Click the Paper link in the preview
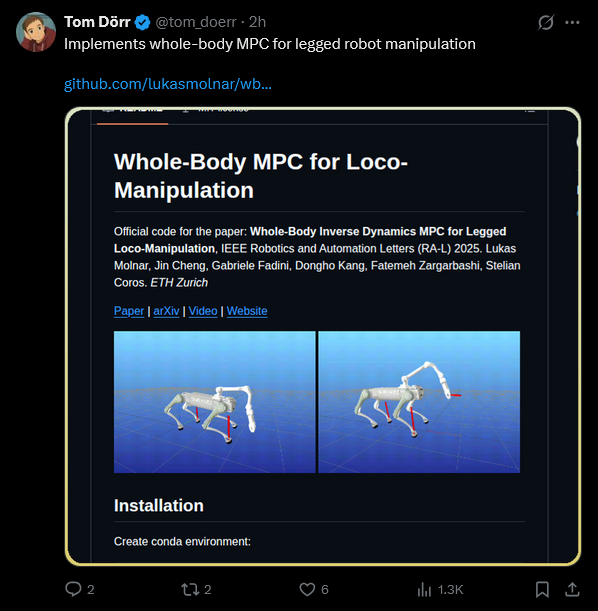This screenshot has height=611, width=598. (x=129, y=311)
